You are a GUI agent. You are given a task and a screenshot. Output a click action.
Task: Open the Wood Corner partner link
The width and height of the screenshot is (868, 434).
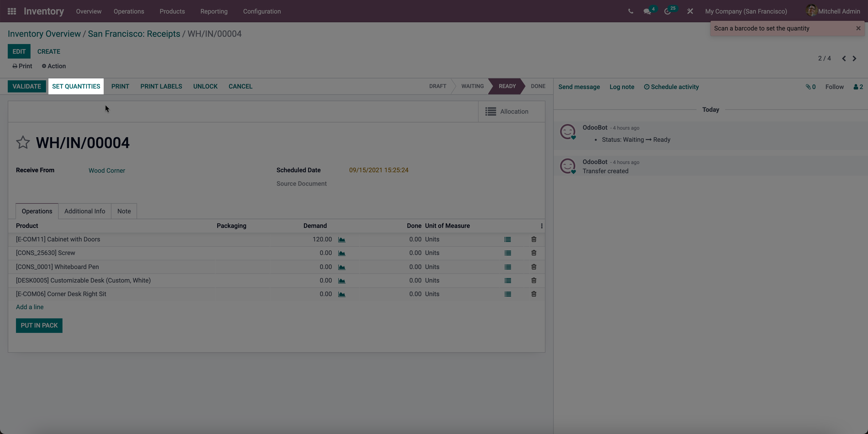point(107,170)
